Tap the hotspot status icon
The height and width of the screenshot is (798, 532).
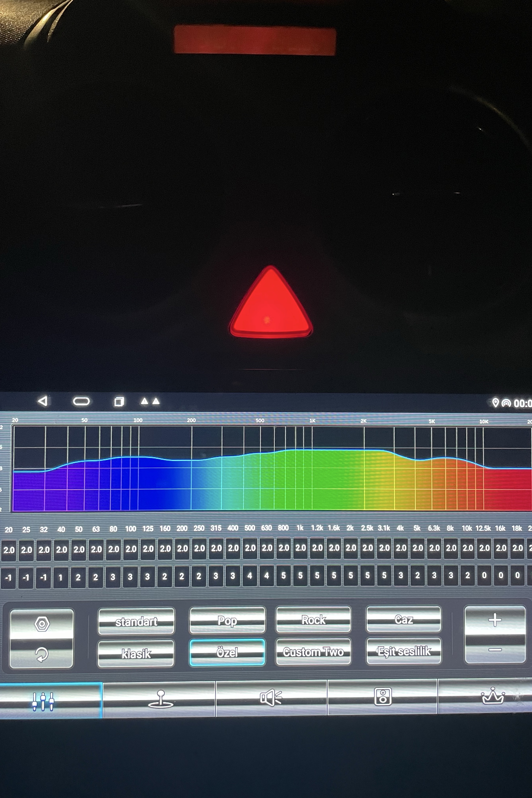(506, 403)
